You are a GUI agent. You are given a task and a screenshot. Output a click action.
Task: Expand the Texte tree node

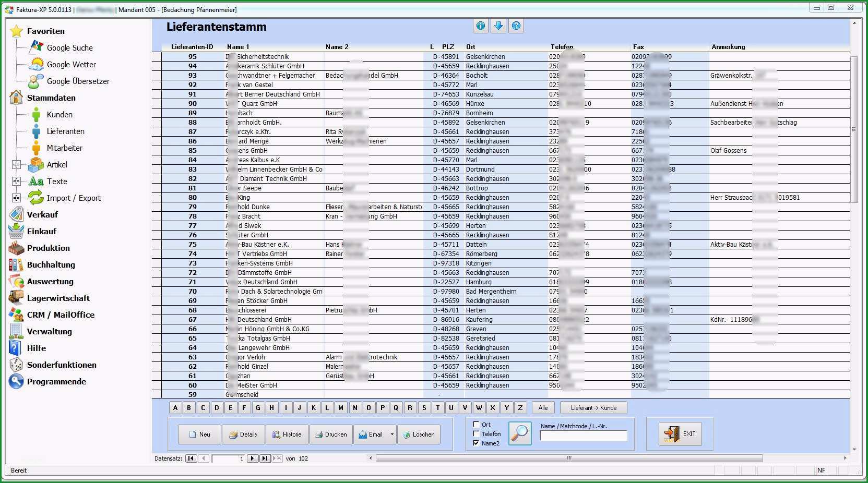point(16,181)
